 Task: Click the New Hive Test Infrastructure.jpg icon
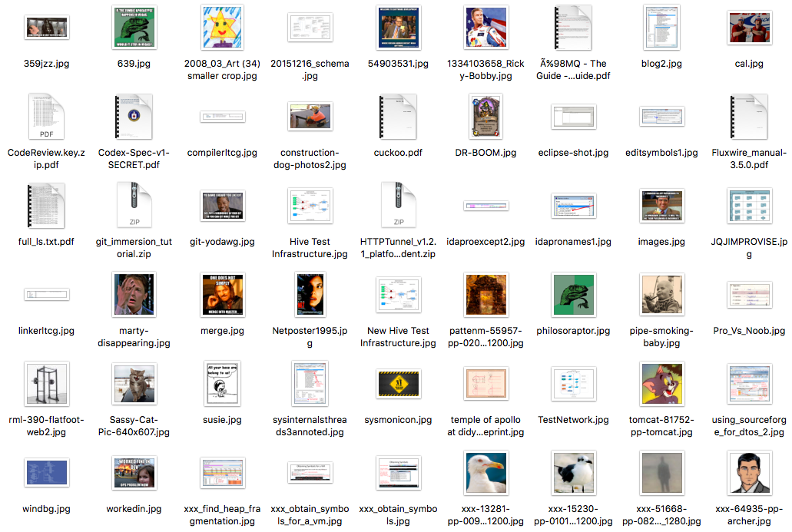point(398,295)
